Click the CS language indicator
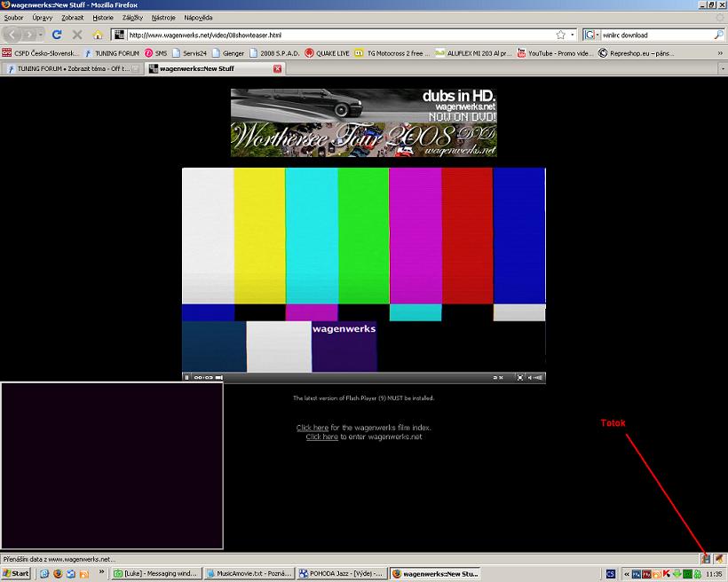 point(611,574)
